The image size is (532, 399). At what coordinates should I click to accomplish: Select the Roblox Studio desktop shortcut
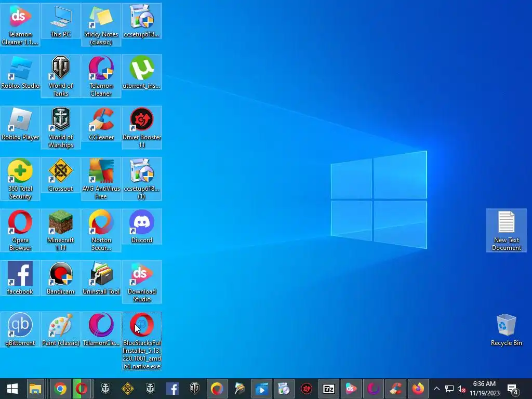(20, 73)
